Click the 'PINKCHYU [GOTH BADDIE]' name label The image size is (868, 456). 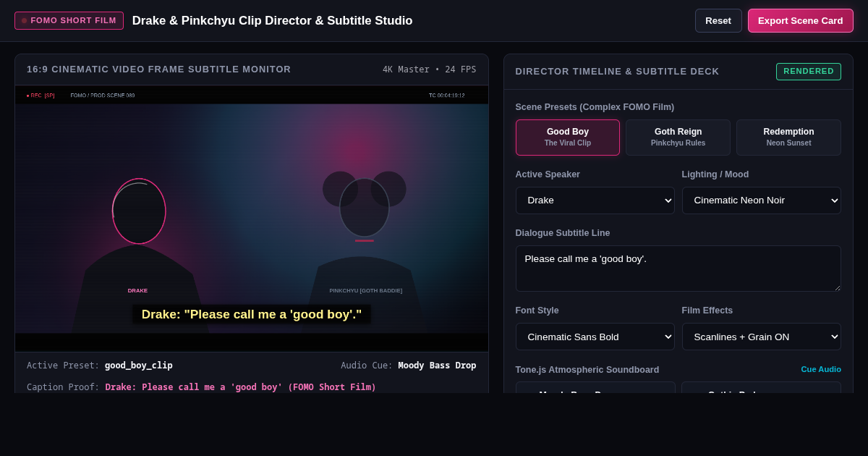366,290
